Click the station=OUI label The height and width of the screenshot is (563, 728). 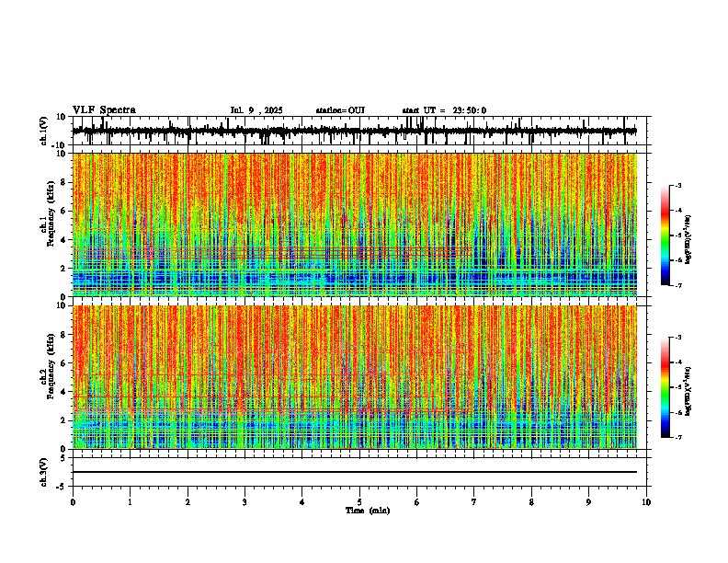click(x=340, y=110)
